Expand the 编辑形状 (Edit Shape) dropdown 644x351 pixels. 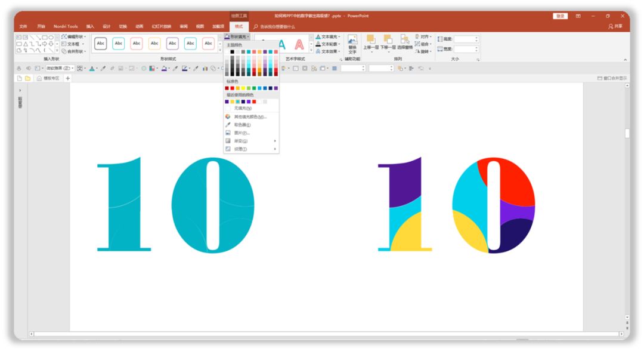pos(74,36)
